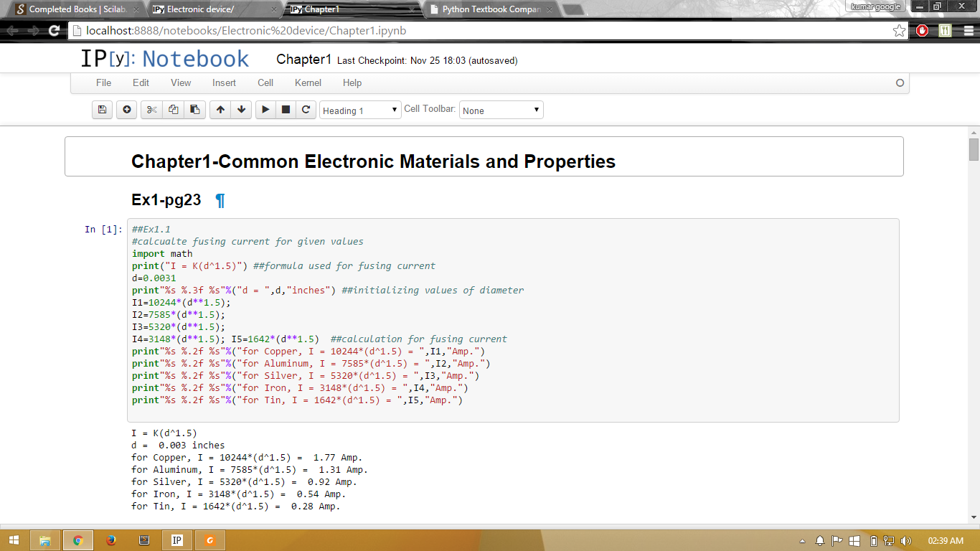Screen dimensions: 980x551
Task: Move the cell up with arrow icon
Action: click(x=220, y=110)
